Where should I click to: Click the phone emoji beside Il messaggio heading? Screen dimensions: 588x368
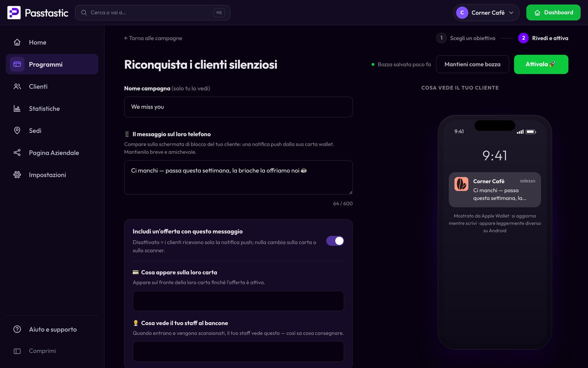coord(127,134)
